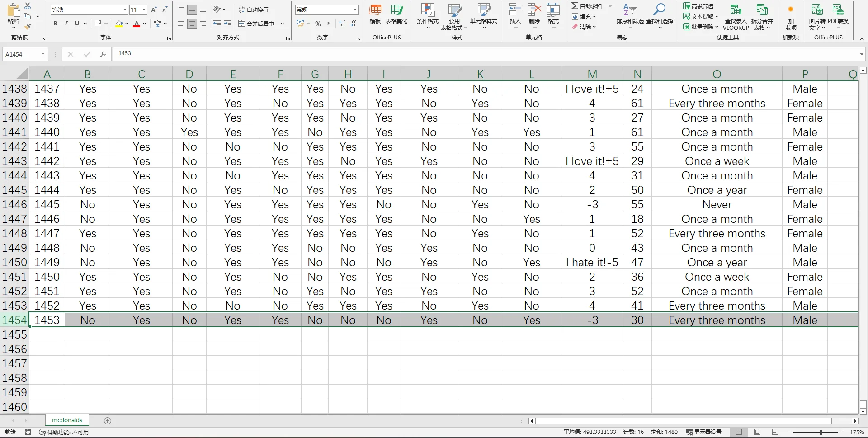Viewport: 868px width, 438px height.
Task: Click the 插入 insert cells button
Action: (x=515, y=17)
